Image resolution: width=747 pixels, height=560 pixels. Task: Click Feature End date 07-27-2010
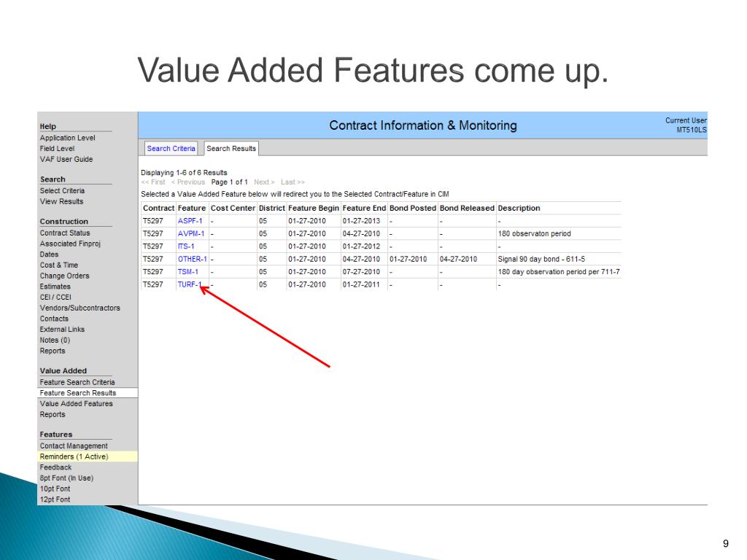click(x=361, y=272)
